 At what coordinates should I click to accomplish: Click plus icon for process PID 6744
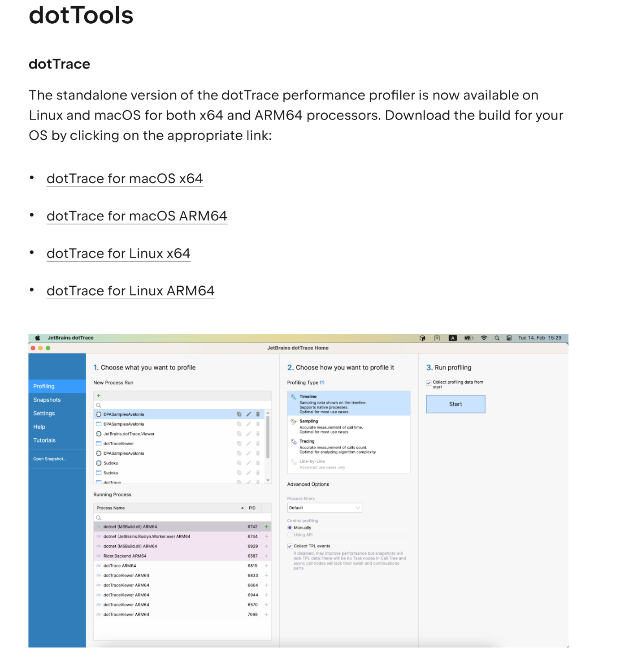pyautogui.click(x=266, y=536)
